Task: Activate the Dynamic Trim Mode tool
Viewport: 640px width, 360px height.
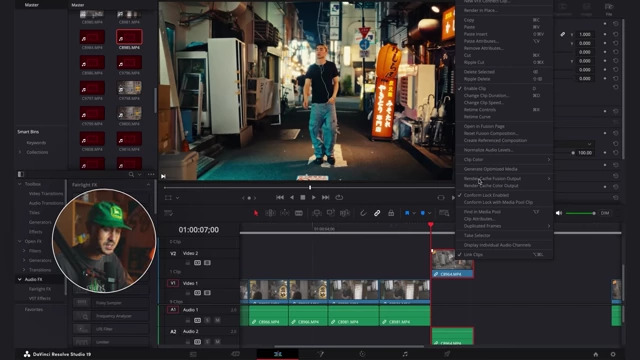Action: (x=284, y=213)
